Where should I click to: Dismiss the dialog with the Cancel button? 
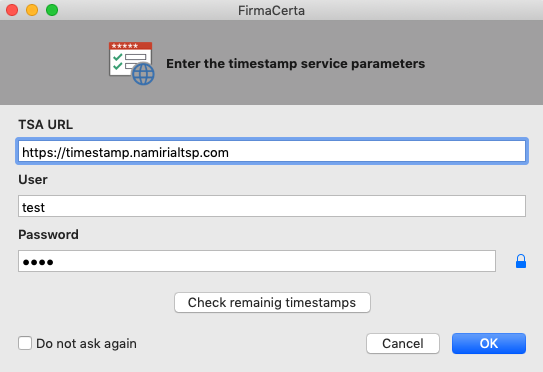[x=403, y=343]
